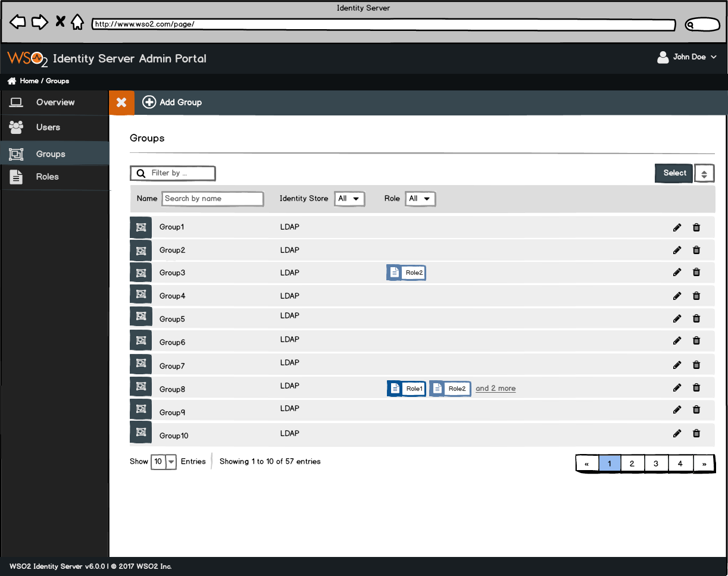Go to page 2
The height and width of the screenshot is (576, 728).
632,464
